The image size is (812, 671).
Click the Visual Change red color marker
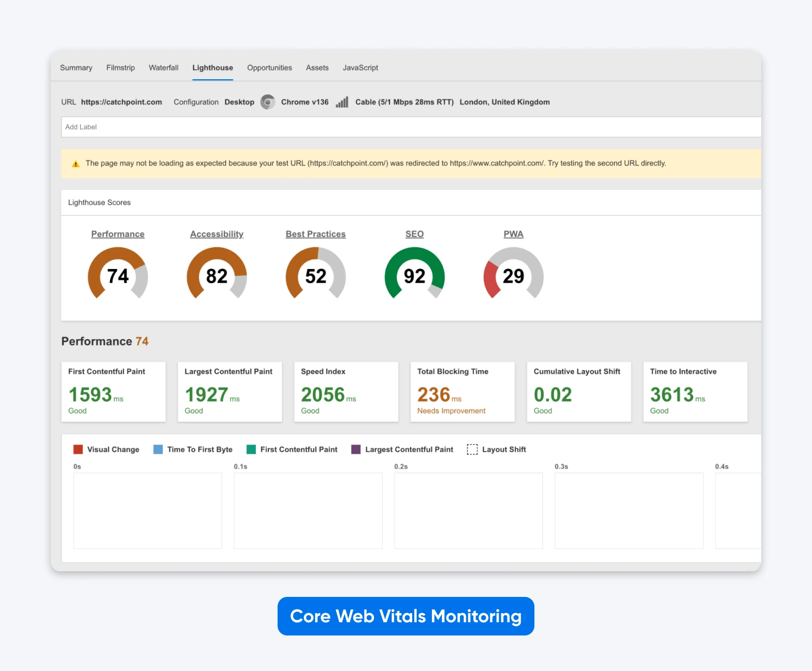[78, 449]
